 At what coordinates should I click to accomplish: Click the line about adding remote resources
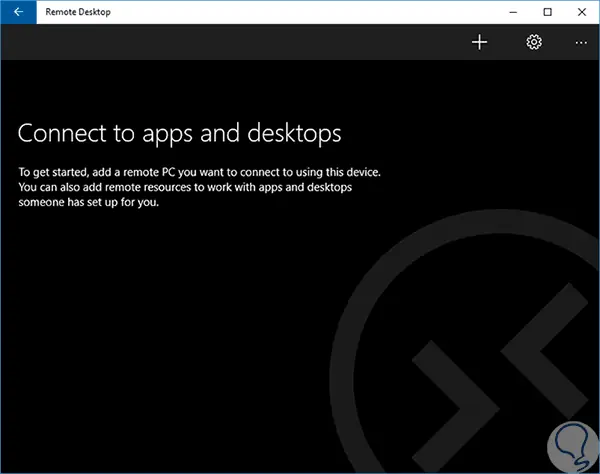(x=185, y=187)
